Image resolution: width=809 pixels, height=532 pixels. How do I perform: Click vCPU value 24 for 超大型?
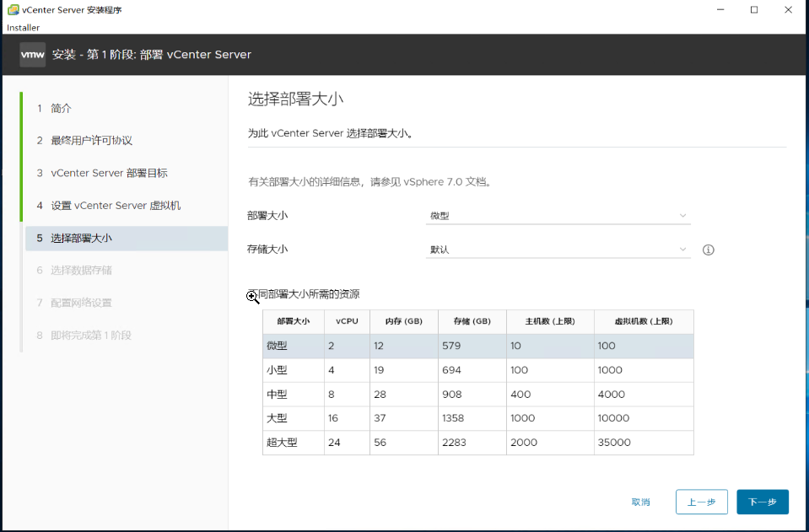pos(334,443)
